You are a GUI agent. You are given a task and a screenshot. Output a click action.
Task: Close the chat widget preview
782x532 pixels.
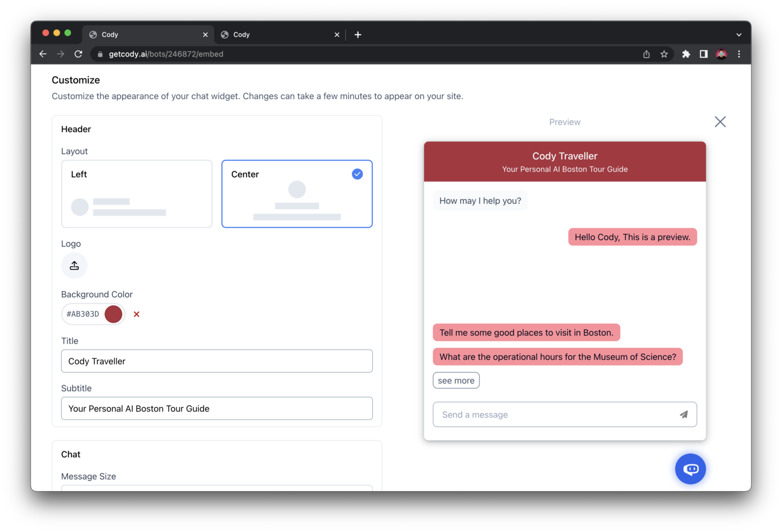(x=720, y=122)
